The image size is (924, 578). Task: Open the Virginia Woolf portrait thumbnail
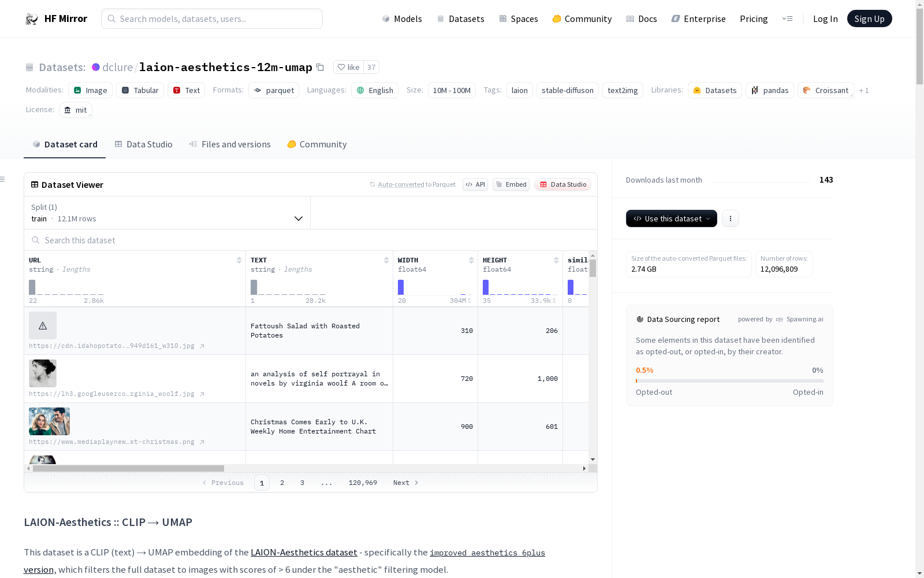pos(43,373)
